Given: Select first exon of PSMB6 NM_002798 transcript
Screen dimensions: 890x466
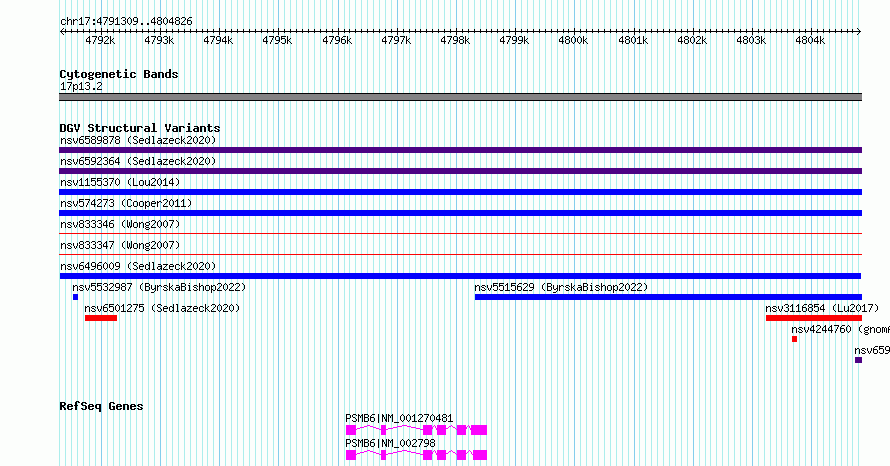Looking at the screenshot, I should pyautogui.click(x=351, y=455).
